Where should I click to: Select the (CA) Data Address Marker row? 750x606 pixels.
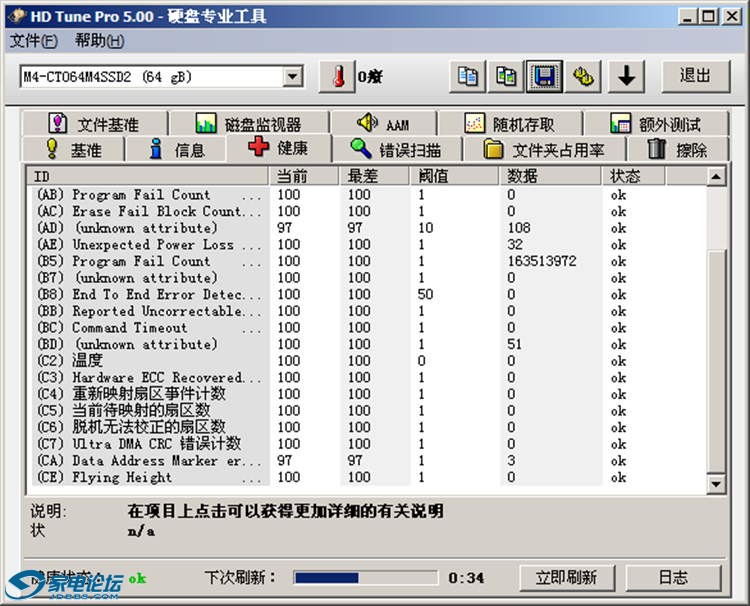click(366, 461)
